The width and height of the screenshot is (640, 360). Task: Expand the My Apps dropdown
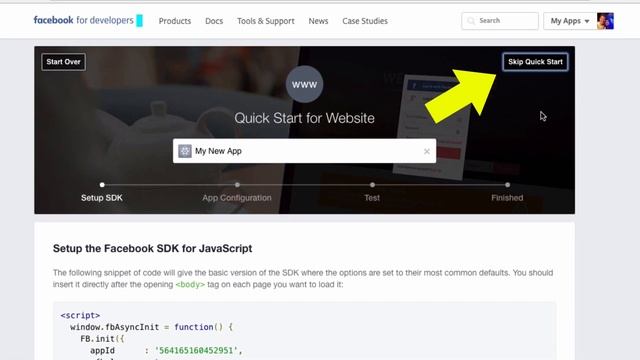click(x=570, y=21)
